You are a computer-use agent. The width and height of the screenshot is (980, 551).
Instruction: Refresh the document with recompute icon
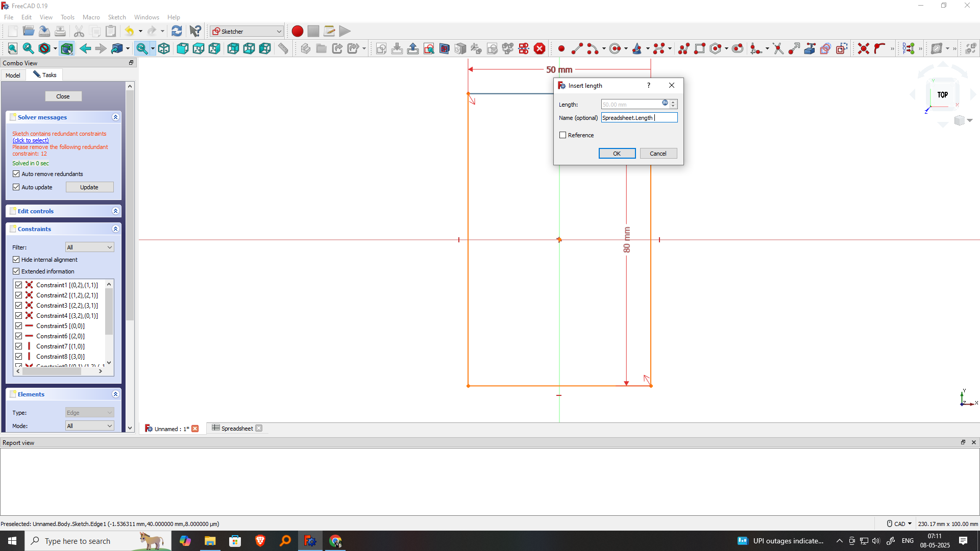[177, 31]
